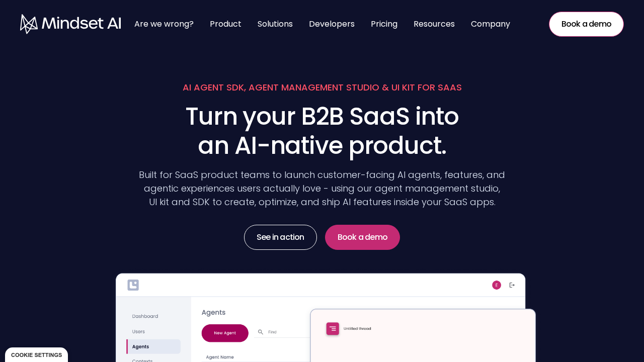
Task: Open the Product menu
Action: [225, 24]
